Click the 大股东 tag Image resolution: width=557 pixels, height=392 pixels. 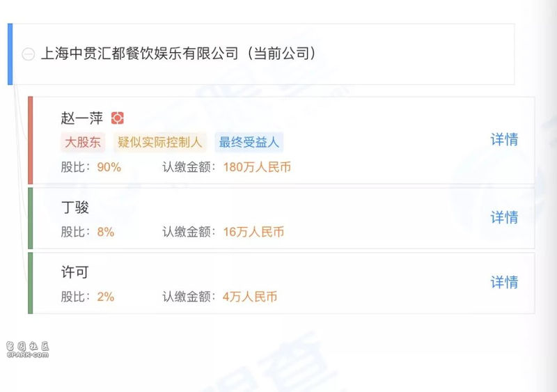coord(83,142)
